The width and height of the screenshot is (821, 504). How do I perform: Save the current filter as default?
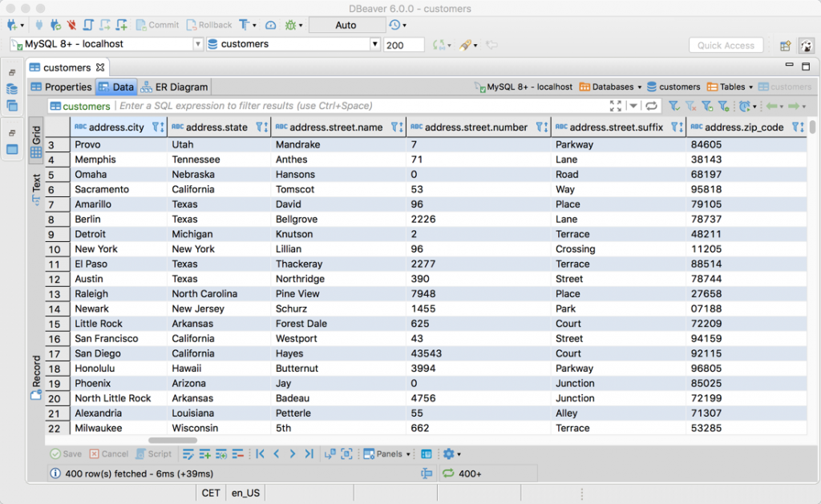[707, 105]
